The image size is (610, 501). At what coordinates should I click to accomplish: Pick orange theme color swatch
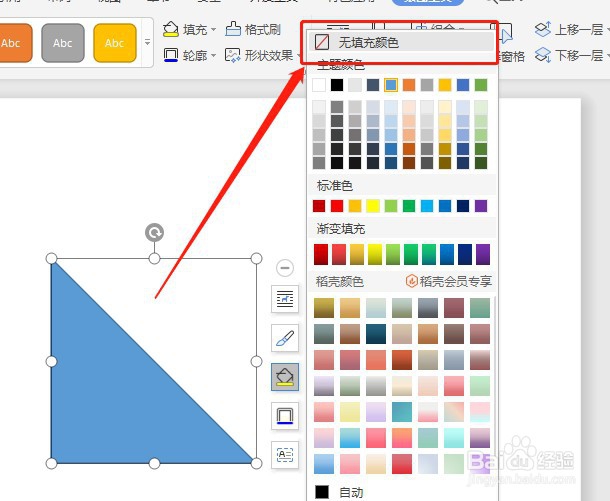pos(409,85)
